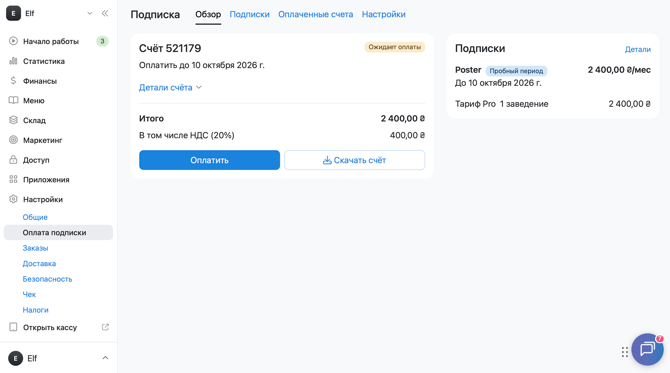Open Приложения section
Image resolution: width=670 pixels, height=373 pixels.
(46, 179)
